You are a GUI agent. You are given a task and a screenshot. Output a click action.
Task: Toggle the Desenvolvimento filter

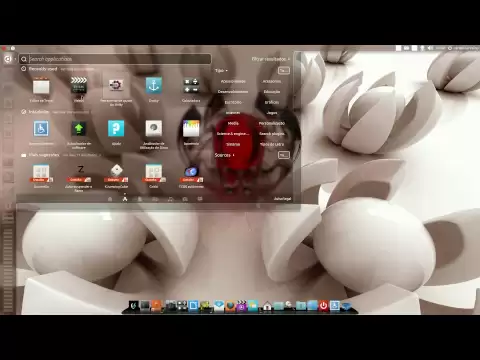pyautogui.click(x=233, y=92)
